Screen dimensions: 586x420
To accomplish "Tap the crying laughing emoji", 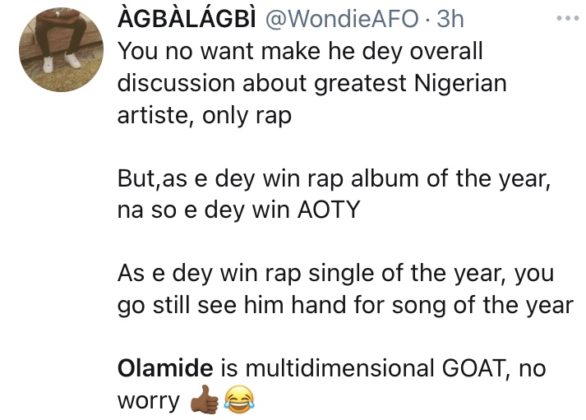I will (239, 400).
